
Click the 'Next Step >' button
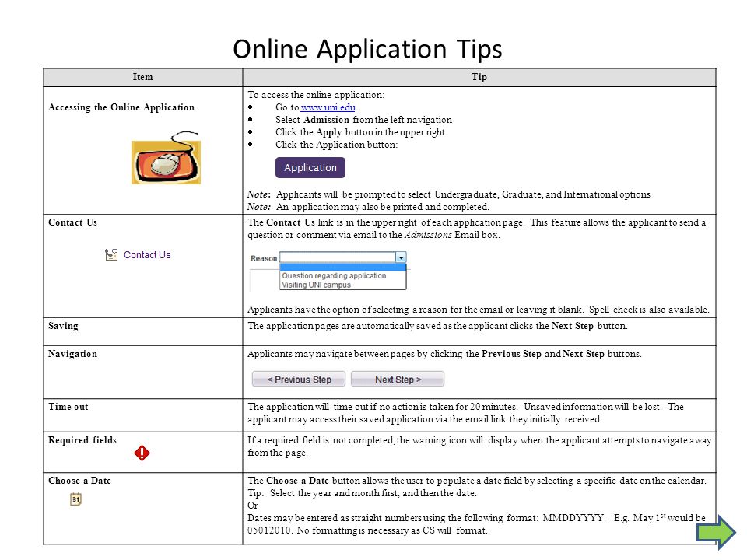pos(398,380)
